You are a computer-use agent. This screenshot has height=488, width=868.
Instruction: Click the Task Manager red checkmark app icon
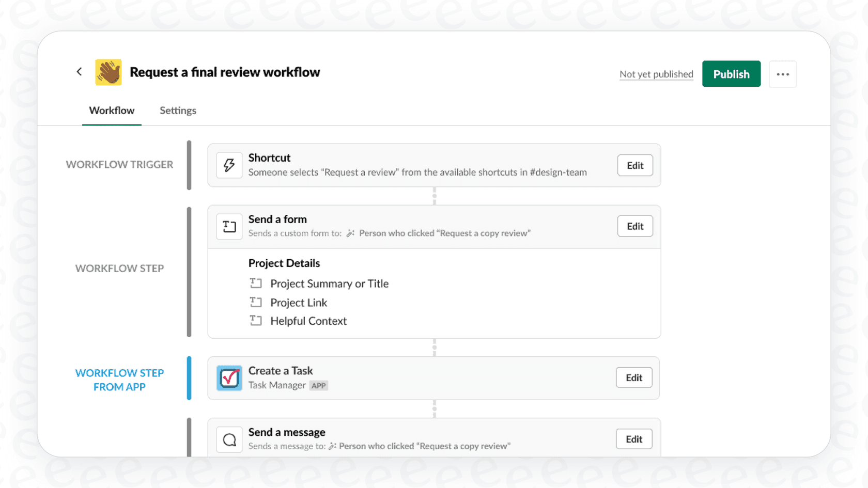pos(229,377)
